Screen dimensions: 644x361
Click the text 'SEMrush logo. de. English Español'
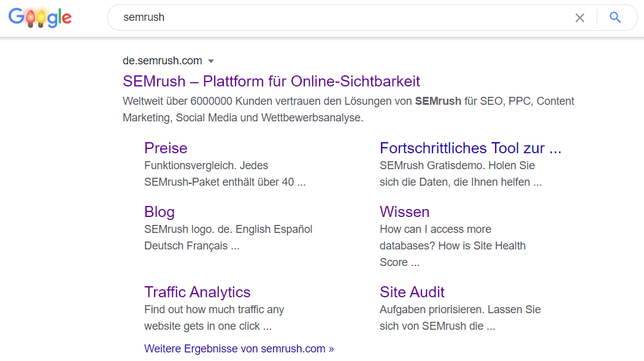228,229
